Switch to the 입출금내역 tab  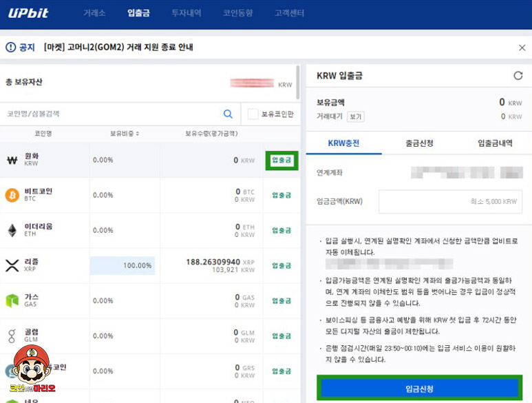click(x=495, y=143)
